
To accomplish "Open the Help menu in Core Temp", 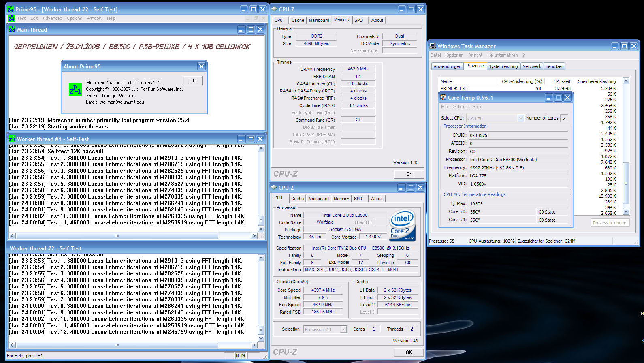I will pos(477,107).
